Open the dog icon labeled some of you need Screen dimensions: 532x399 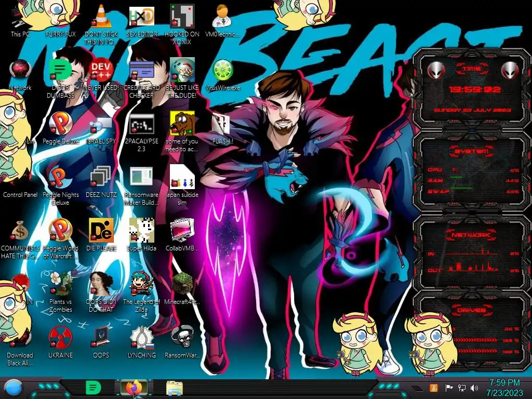coord(182,124)
